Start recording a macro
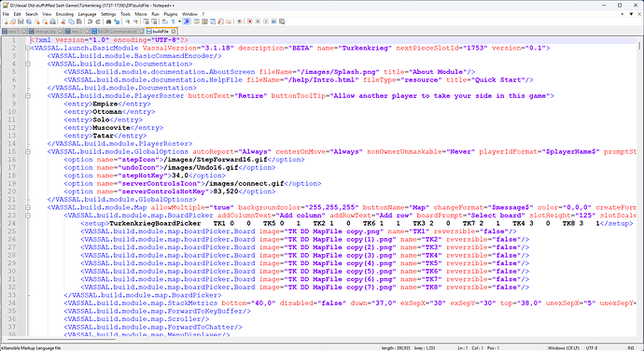Screen dimensions: 644x351 click(x=249, y=21)
